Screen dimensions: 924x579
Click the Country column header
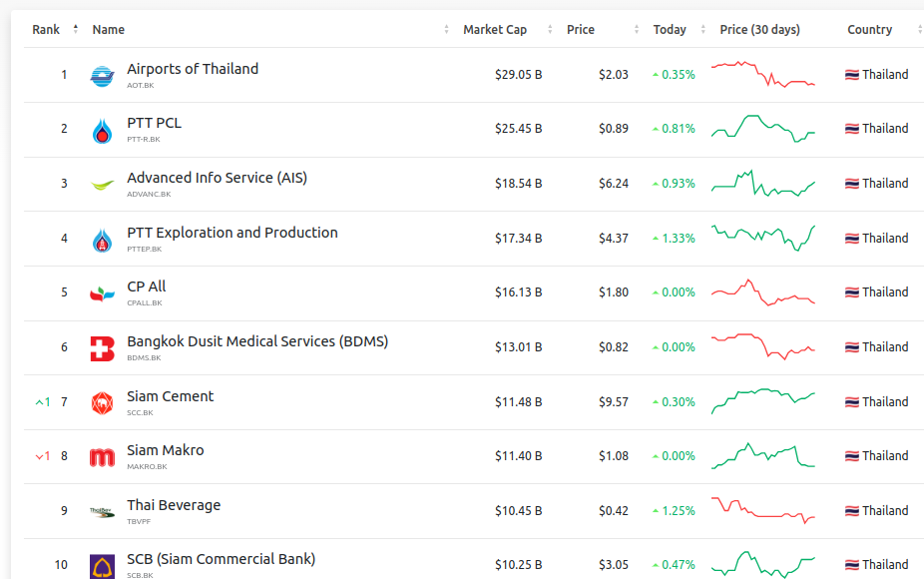click(x=869, y=30)
